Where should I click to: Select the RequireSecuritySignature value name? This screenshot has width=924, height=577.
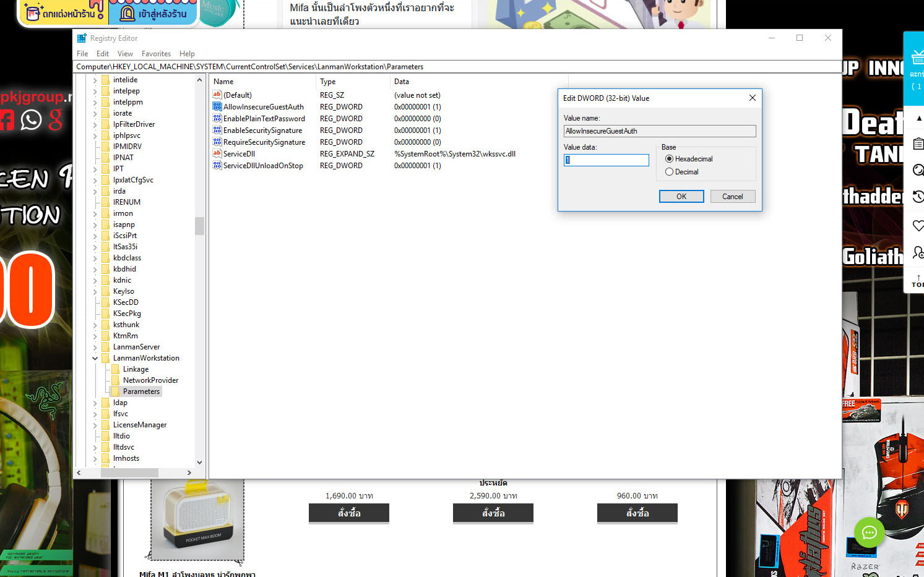264,142
